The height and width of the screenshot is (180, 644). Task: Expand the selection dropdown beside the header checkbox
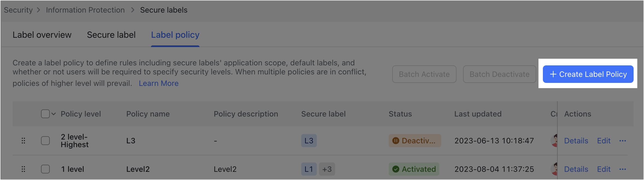[x=54, y=114]
